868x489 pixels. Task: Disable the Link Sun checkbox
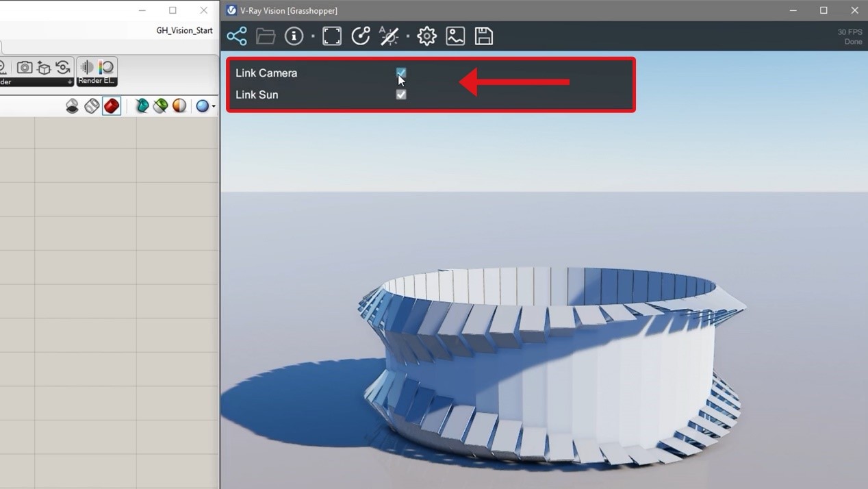click(401, 95)
